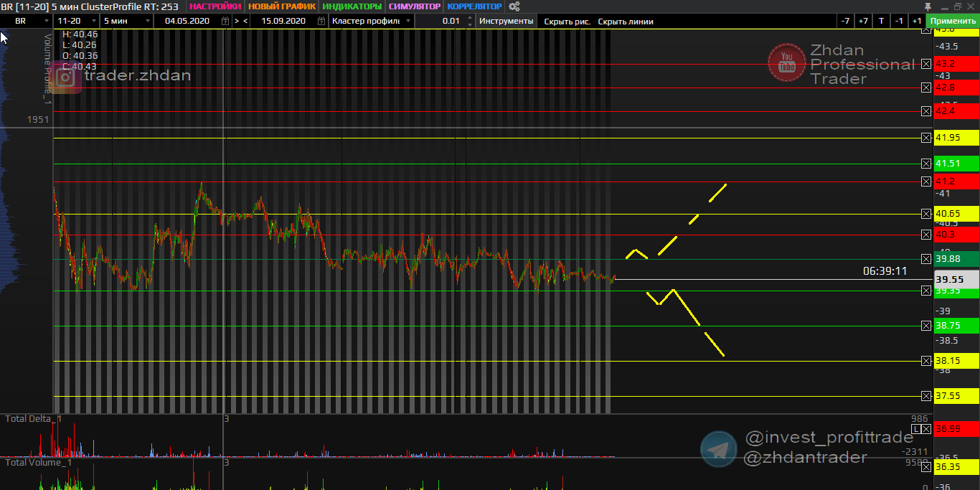Toggle Скрыть линии to hide lines

click(x=626, y=22)
